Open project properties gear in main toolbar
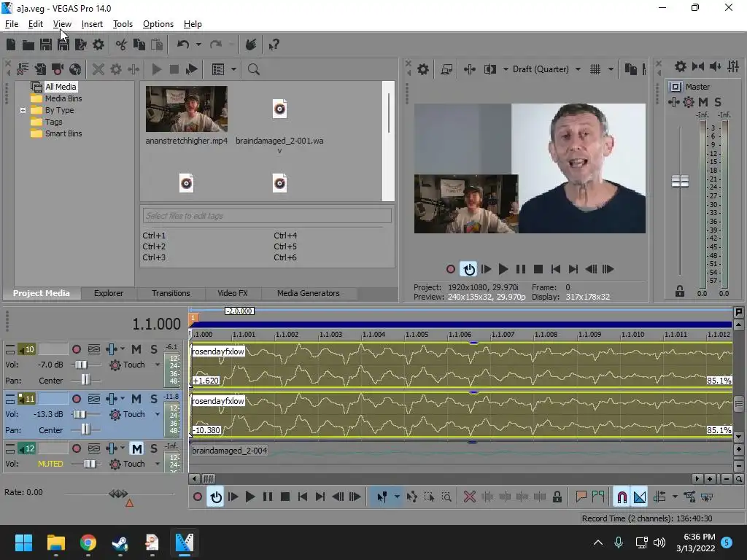This screenshot has height=560, width=747. point(98,44)
